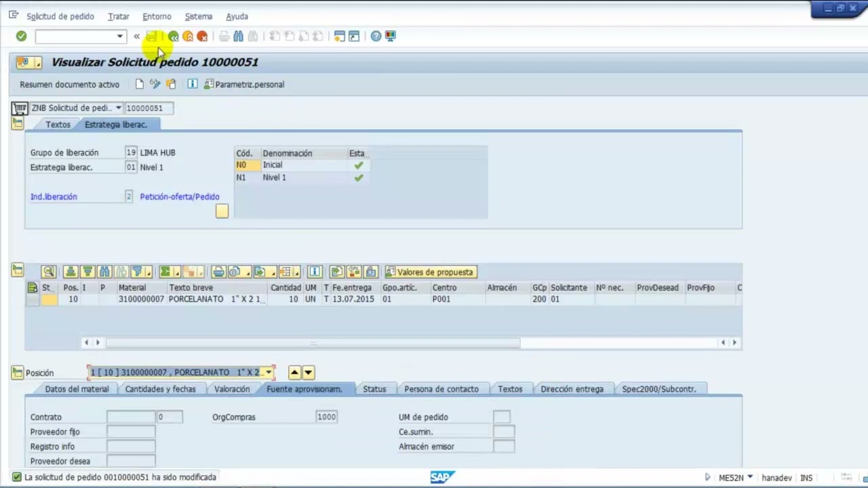Click the Find binoculars icon in system toolbar
The height and width of the screenshot is (488, 868).
pyautogui.click(x=238, y=36)
